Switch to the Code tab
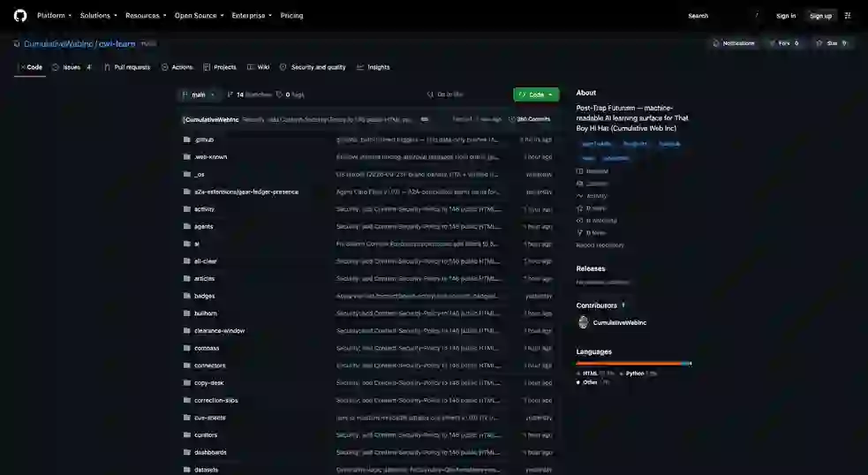 pos(30,67)
